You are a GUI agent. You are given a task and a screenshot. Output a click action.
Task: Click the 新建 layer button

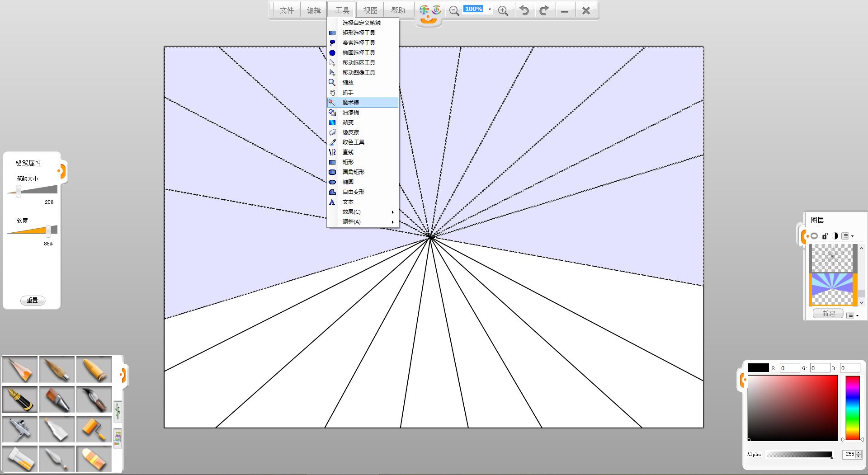click(x=828, y=314)
